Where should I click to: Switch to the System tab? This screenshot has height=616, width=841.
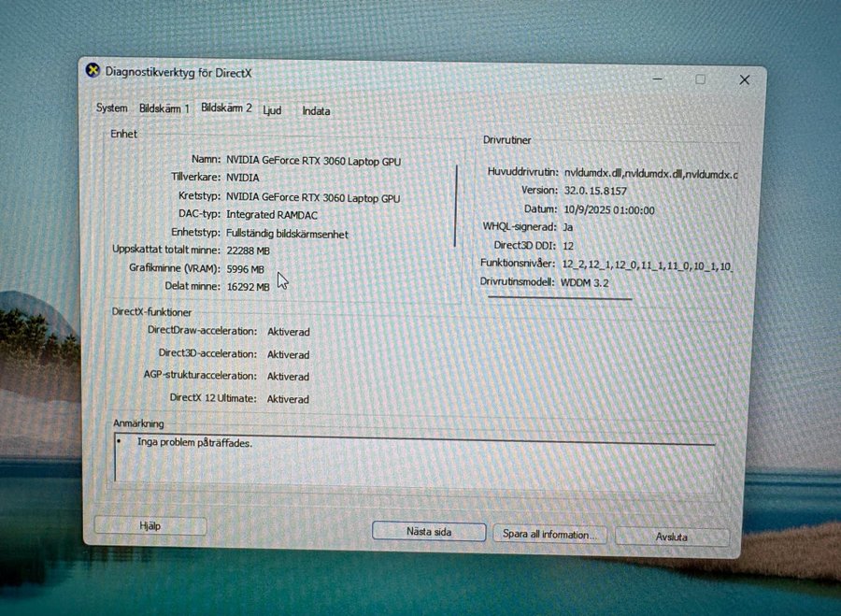pyautogui.click(x=112, y=108)
